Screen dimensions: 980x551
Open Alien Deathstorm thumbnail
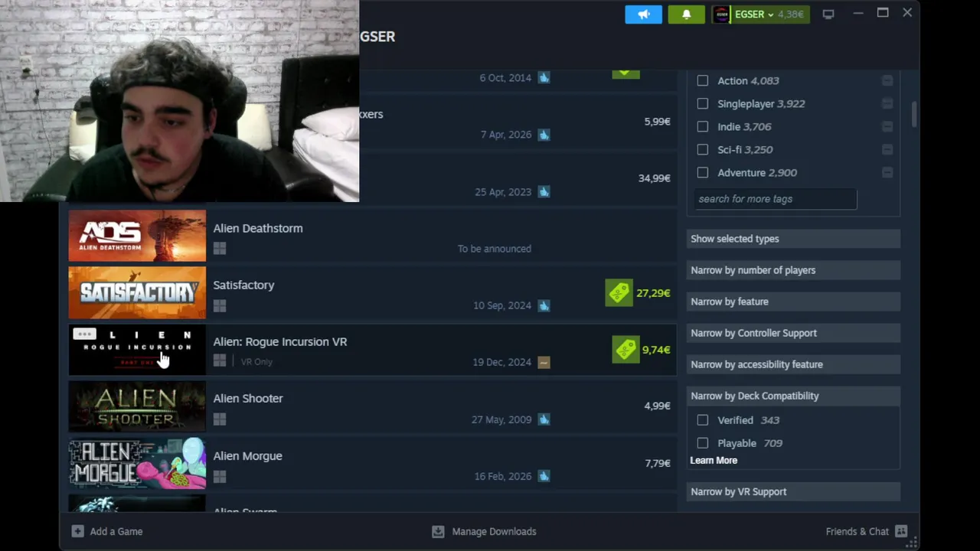click(137, 236)
